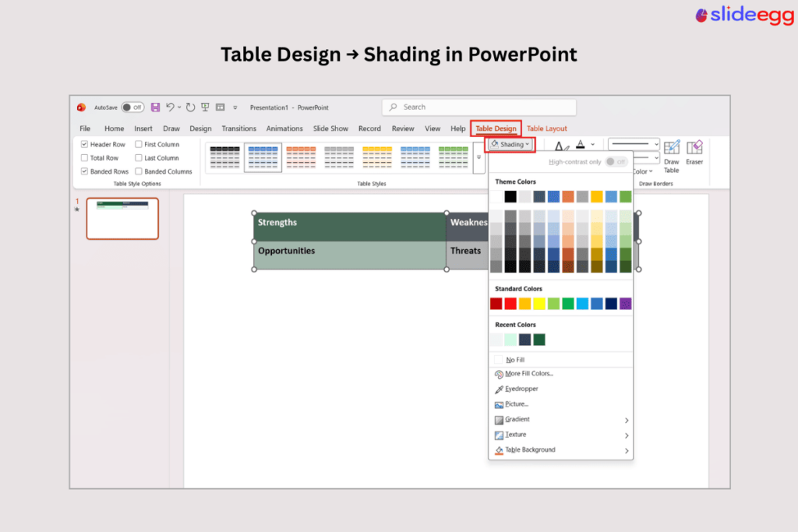The height and width of the screenshot is (532, 798).
Task: Toggle AutoSave switch
Action: coord(132,107)
